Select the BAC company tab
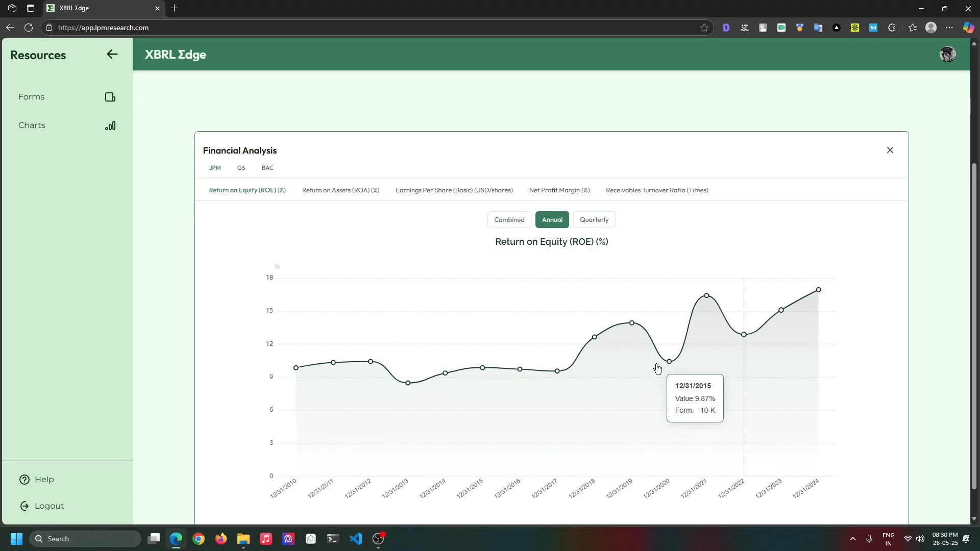This screenshot has width=980, height=551. (267, 168)
